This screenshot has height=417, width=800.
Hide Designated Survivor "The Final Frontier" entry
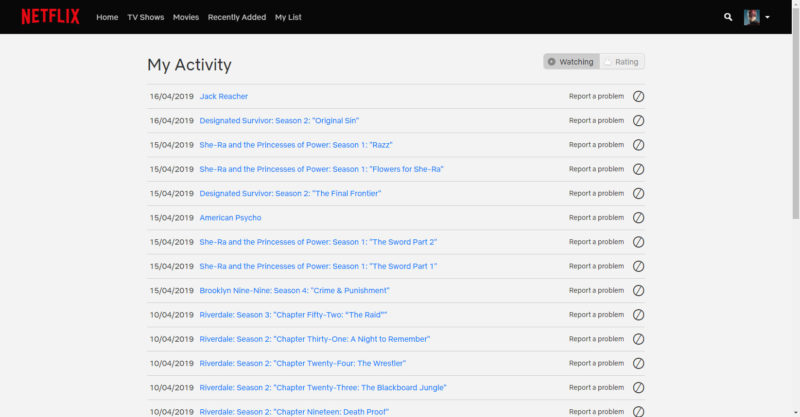click(x=638, y=193)
